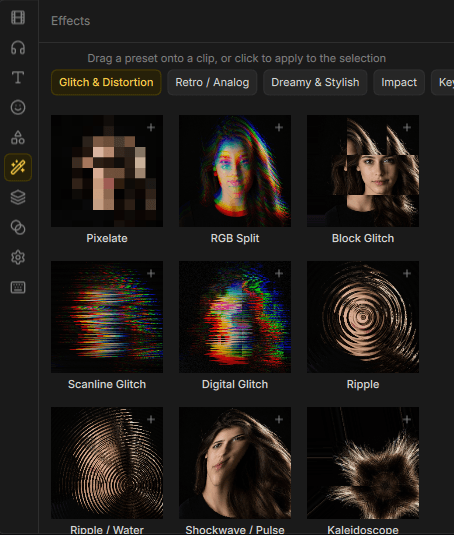Viewport: 454px width, 535px height.
Task: Click the 'Drag a preset onto a clip' hint
Action: (x=236, y=58)
